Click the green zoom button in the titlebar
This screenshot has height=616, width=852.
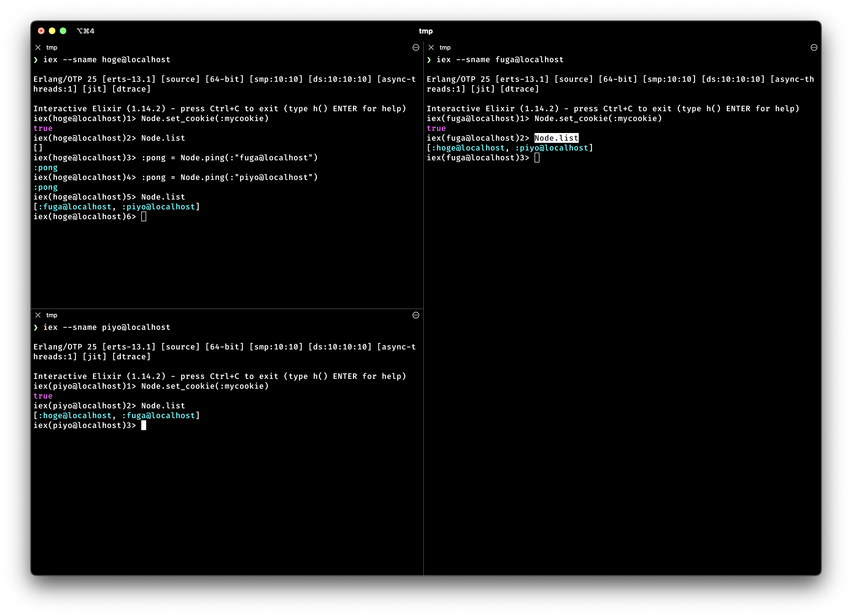(64, 31)
